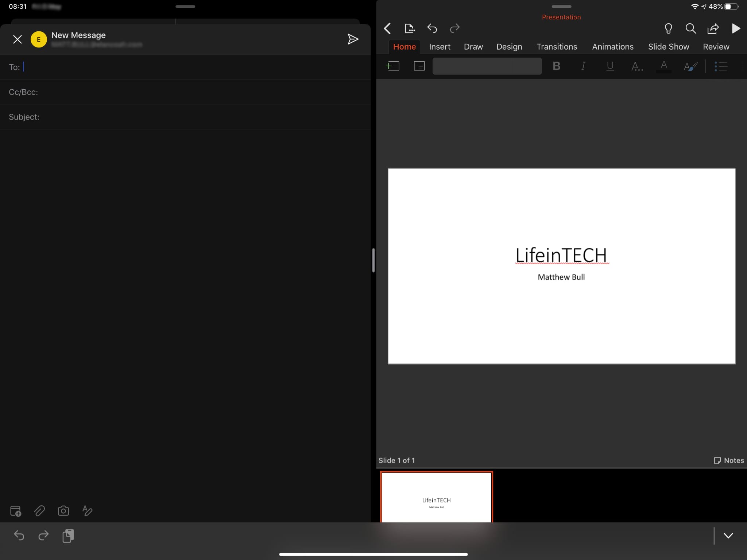Click the camera attachment icon
The width and height of the screenshot is (747, 560).
tap(63, 511)
